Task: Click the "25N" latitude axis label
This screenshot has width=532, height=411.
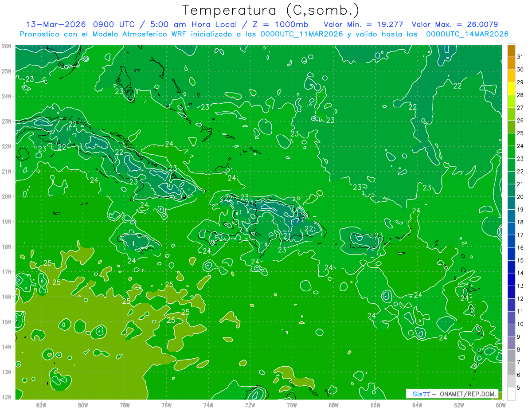Action: [7, 71]
